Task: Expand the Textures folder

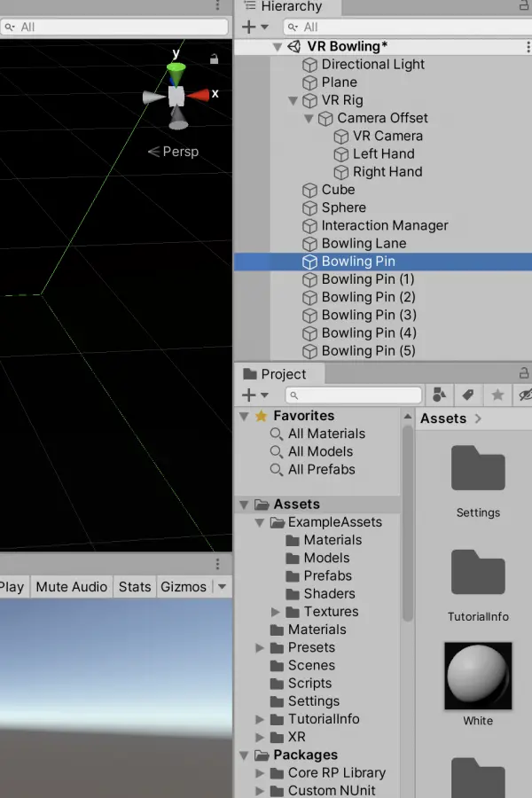Action: pos(276,612)
